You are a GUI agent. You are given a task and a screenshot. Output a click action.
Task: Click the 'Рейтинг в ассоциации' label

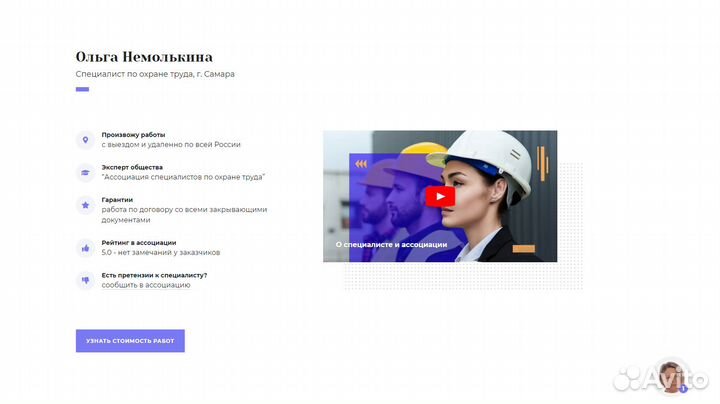pyautogui.click(x=139, y=242)
